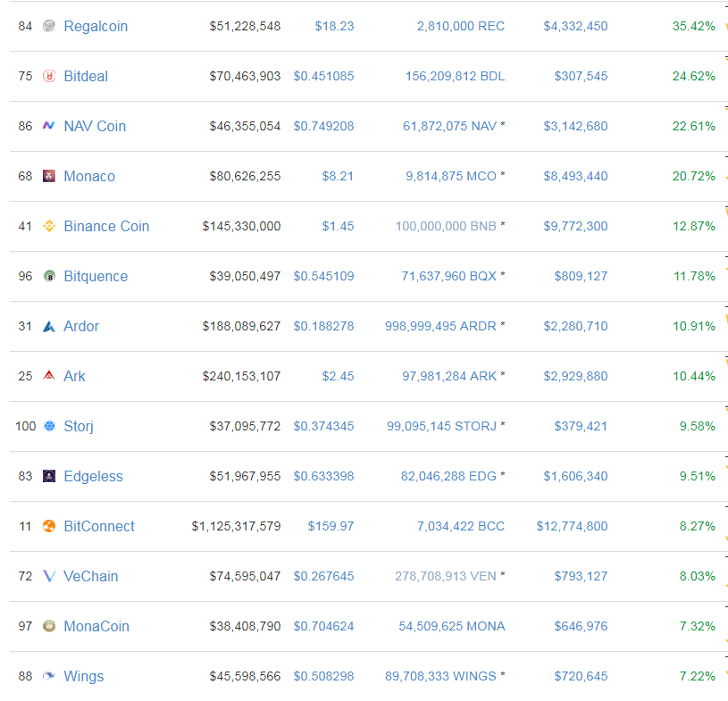Click Ark price $2.45
728x701 pixels.
pos(338,376)
